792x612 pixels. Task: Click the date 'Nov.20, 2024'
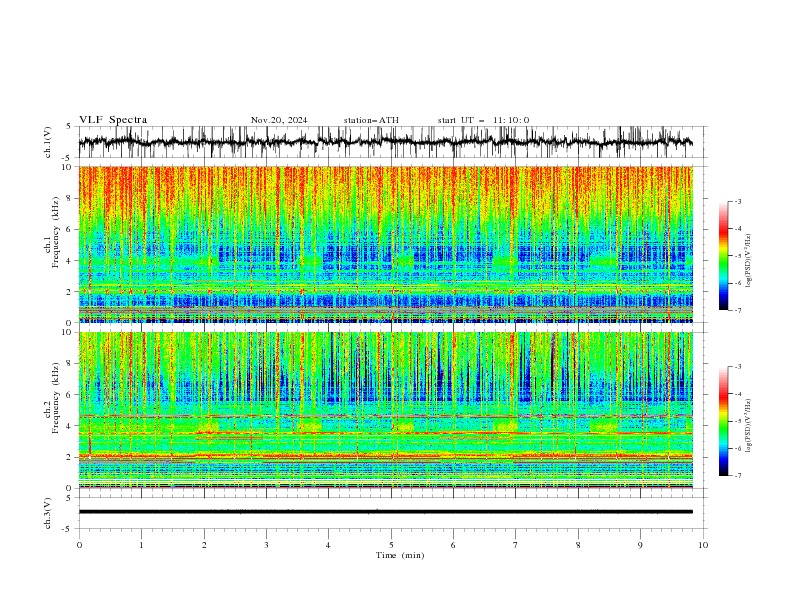point(279,120)
